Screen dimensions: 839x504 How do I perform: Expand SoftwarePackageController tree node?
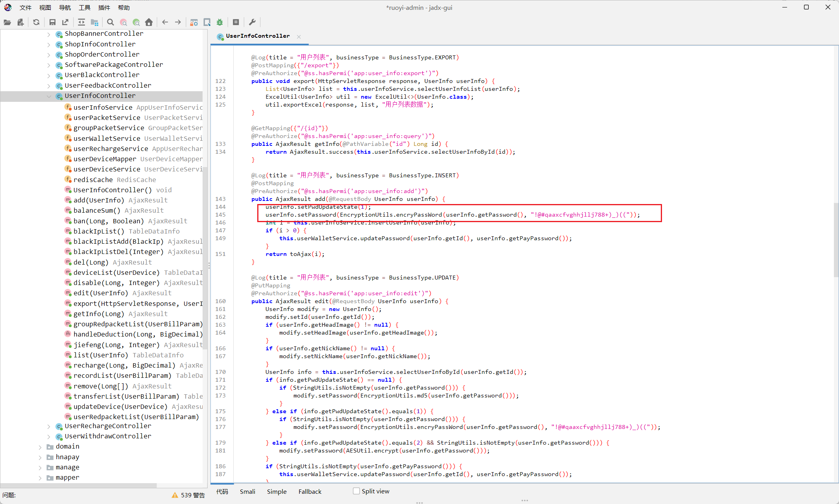click(49, 65)
